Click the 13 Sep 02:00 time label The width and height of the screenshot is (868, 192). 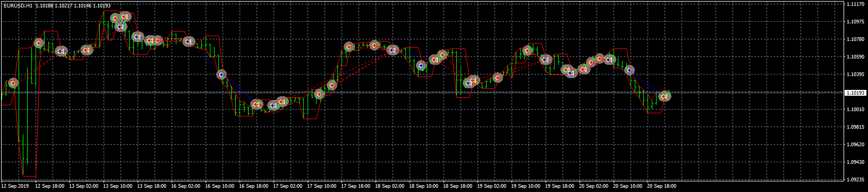click(84, 187)
